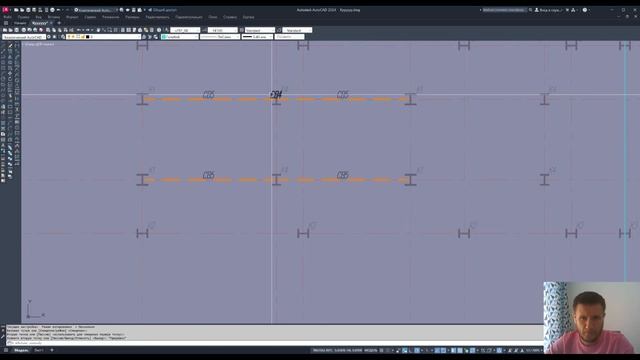The image size is (640, 360).
Task: Click the workspace settings gear icon
Action: click(x=49, y=37)
